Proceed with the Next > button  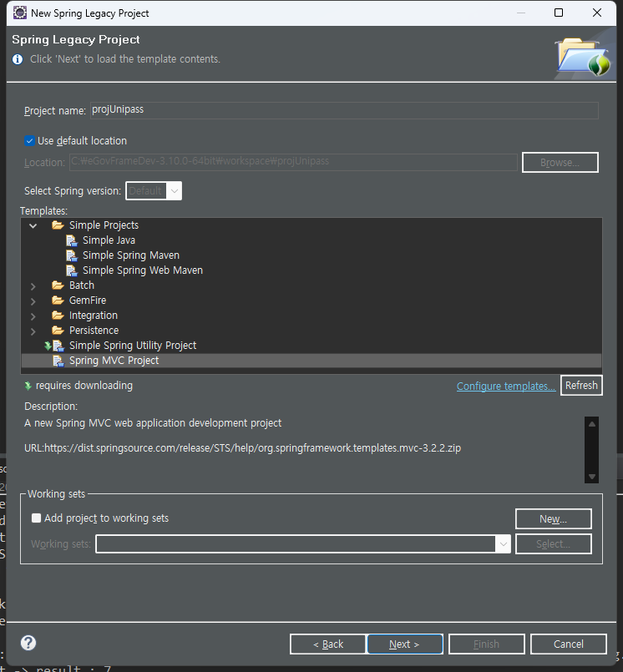(x=405, y=644)
